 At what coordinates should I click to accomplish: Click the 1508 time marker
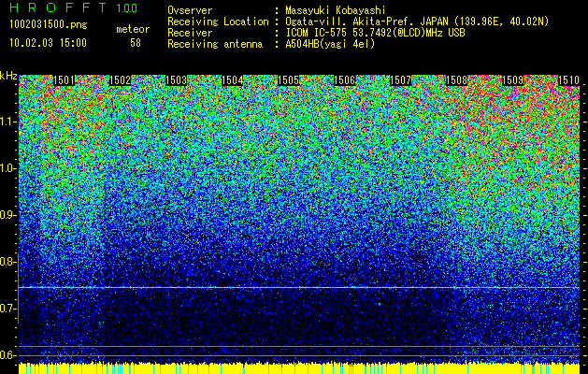pyautogui.click(x=456, y=80)
